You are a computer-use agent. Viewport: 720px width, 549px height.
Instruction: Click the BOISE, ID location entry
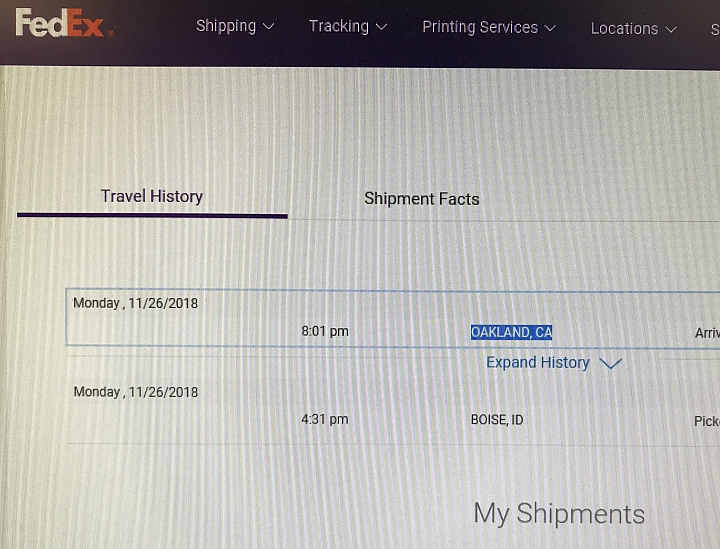point(497,420)
